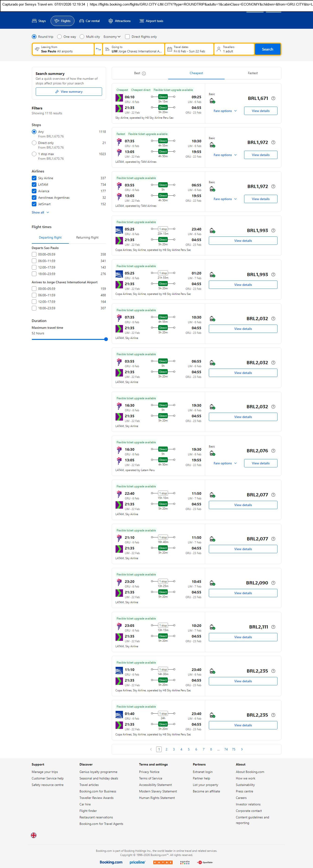Image resolution: width=313 pixels, height=868 pixels.
Task: Expand the Show all airlines list
Action: point(40,213)
